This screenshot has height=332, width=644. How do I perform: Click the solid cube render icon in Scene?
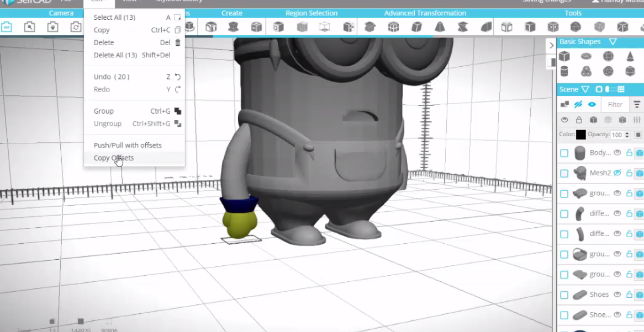pos(593,120)
